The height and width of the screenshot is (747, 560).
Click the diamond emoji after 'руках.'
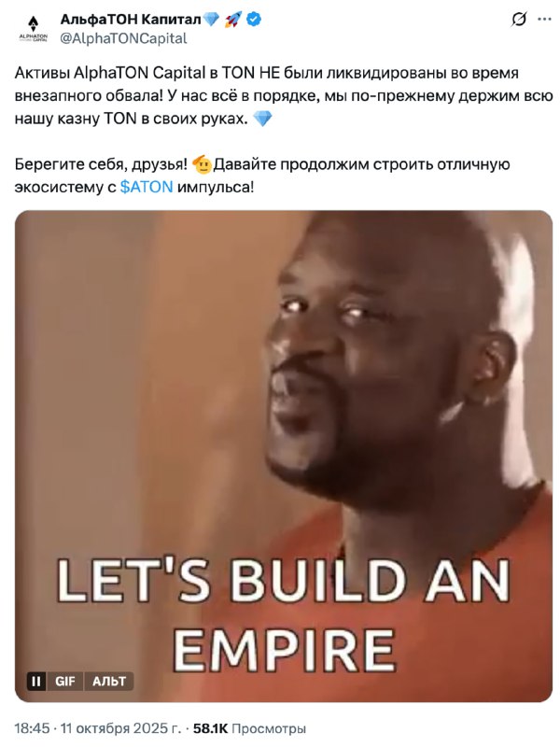(x=262, y=119)
